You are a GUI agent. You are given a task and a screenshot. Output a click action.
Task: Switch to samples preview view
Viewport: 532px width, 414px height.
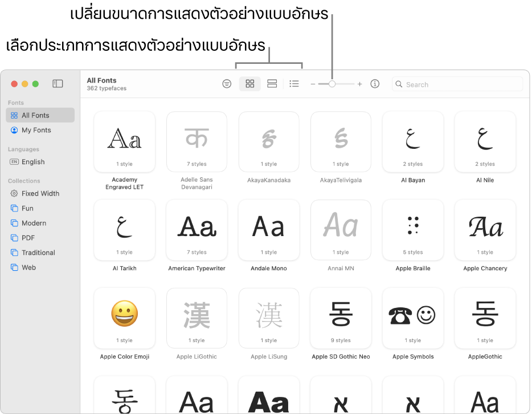coord(272,84)
